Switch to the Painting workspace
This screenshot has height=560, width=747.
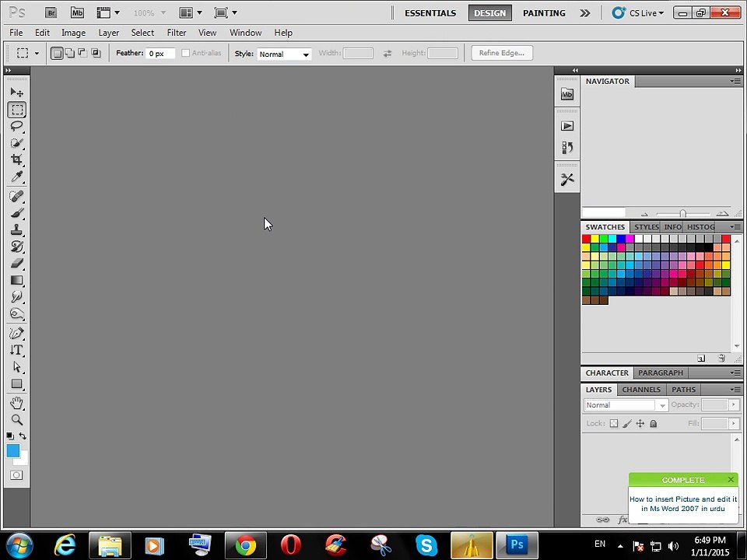[544, 13]
